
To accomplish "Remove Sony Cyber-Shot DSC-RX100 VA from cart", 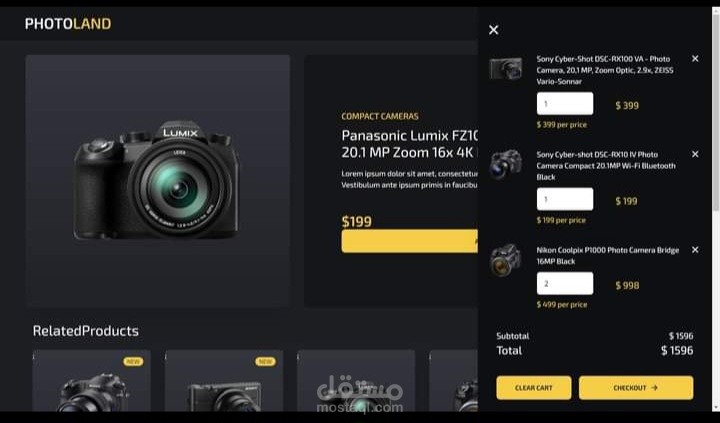I will click(695, 59).
